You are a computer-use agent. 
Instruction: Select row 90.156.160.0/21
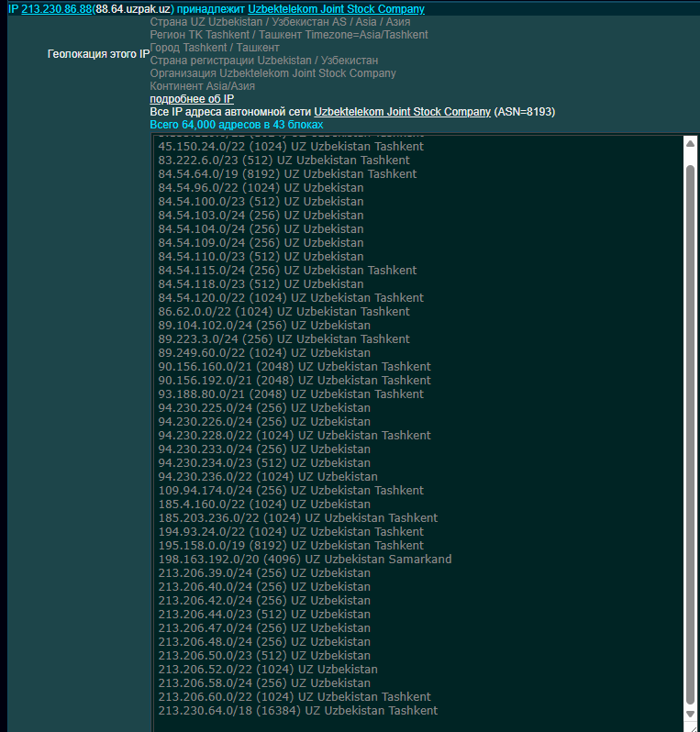[294, 367]
